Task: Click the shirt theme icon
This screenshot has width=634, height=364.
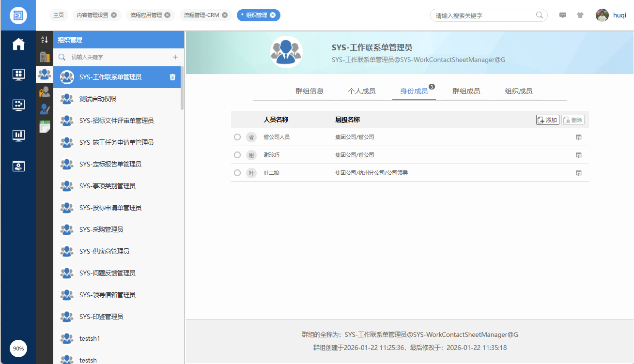Action: point(580,15)
